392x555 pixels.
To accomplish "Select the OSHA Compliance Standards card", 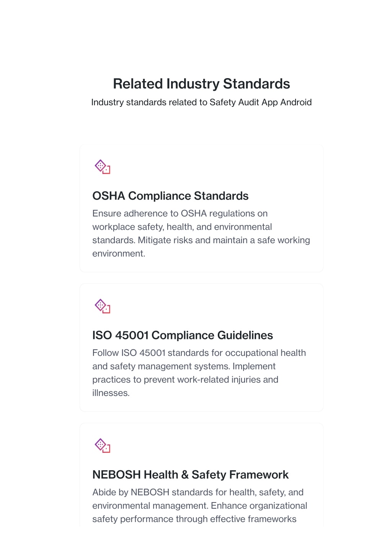I will point(201,208).
